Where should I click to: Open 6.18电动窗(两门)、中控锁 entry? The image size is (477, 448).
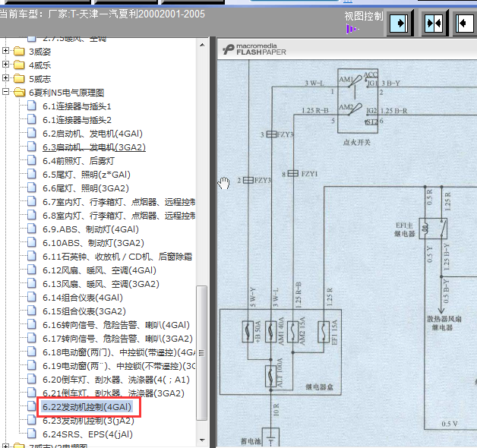(x=118, y=352)
